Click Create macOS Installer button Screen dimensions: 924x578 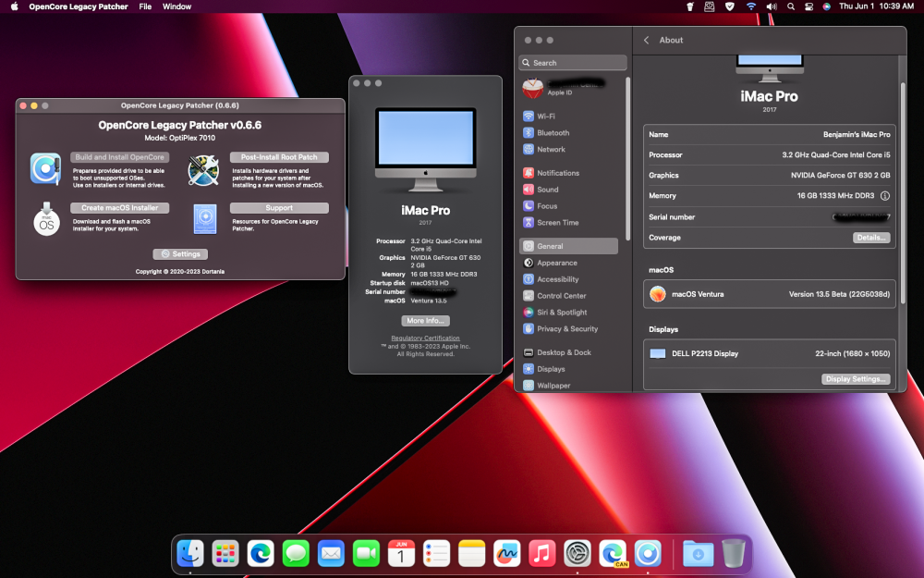click(119, 207)
